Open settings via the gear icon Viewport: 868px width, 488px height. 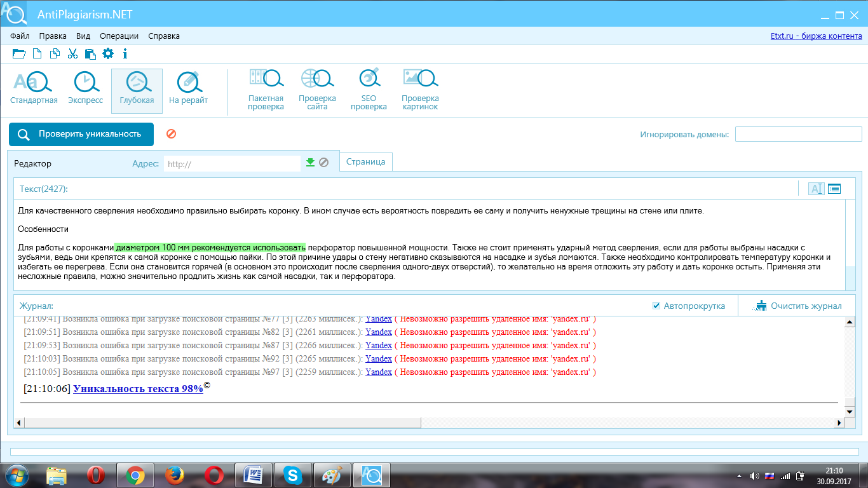click(108, 54)
